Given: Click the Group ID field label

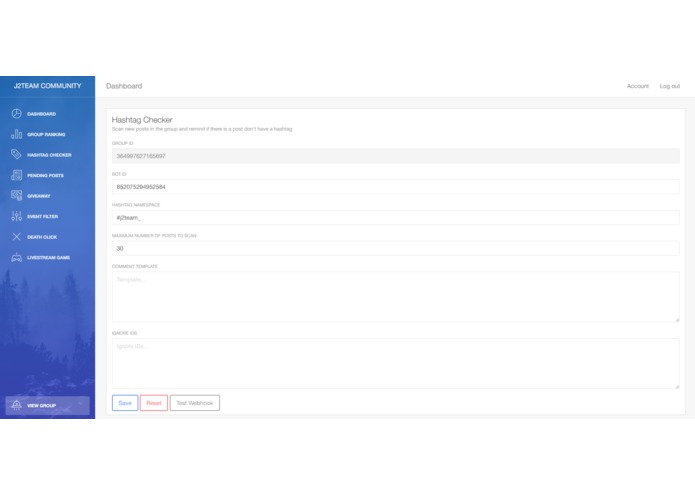Looking at the screenshot, I should pos(122,143).
